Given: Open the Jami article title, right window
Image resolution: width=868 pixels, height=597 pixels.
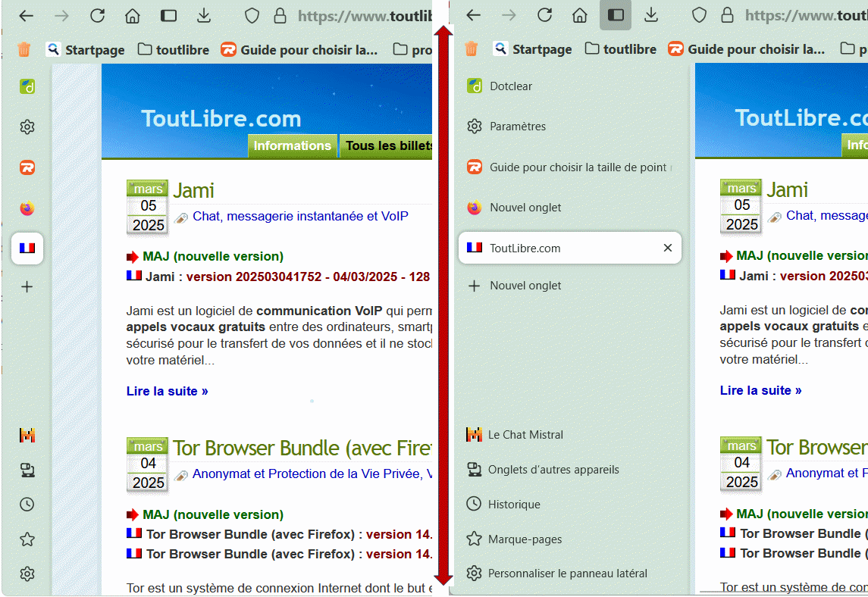Looking at the screenshot, I should pos(787,190).
